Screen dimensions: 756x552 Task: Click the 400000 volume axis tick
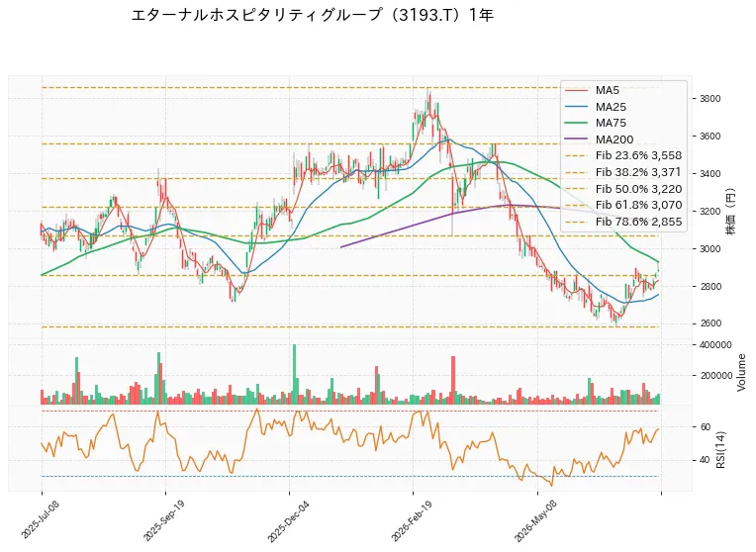pos(715,344)
